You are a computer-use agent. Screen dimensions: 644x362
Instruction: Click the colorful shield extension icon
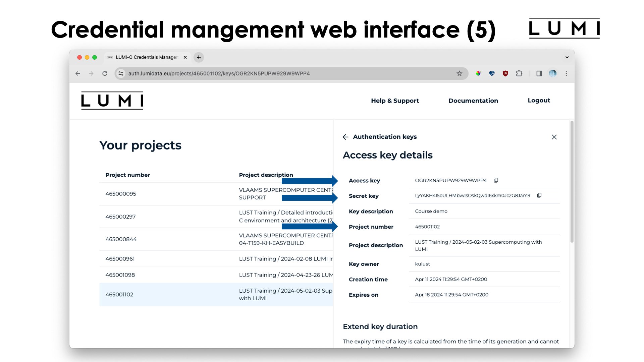pos(478,73)
